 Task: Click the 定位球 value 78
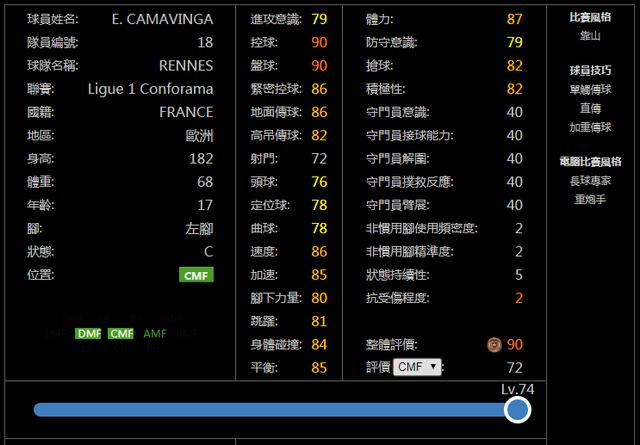click(x=319, y=205)
